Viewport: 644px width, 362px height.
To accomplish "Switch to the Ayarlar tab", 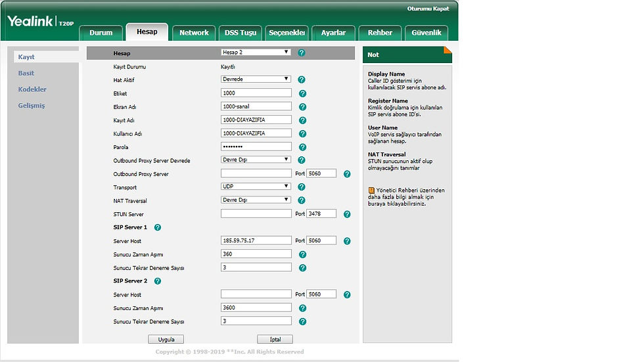I will point(333,33).
